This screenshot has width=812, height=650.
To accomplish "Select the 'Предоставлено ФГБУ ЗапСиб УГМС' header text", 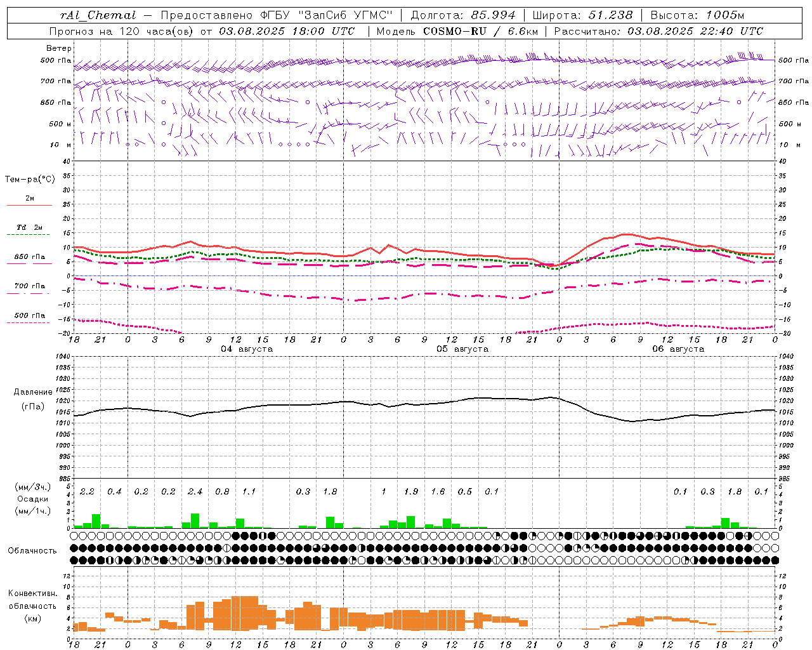I will [x=277, y=15].
